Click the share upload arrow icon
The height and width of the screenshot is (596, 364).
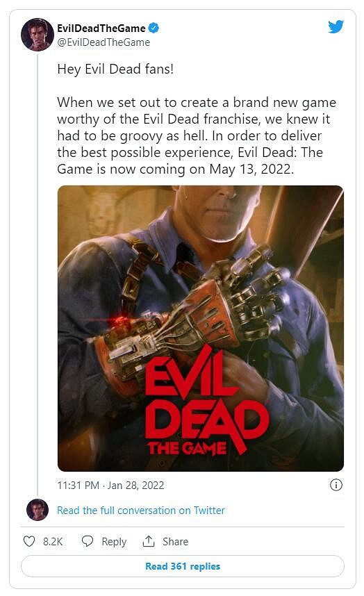tap(149, 541)
